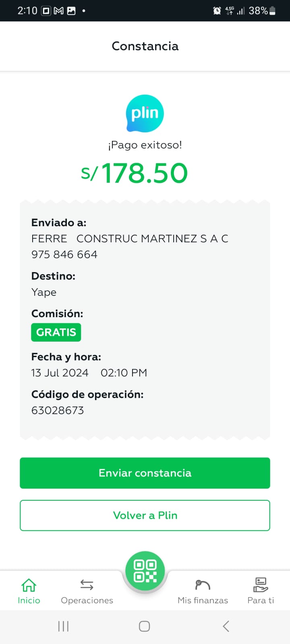Open the Mis finanzas gauge icon
The height and width of the screenshot is (644, 290).
tap(203, 585)
